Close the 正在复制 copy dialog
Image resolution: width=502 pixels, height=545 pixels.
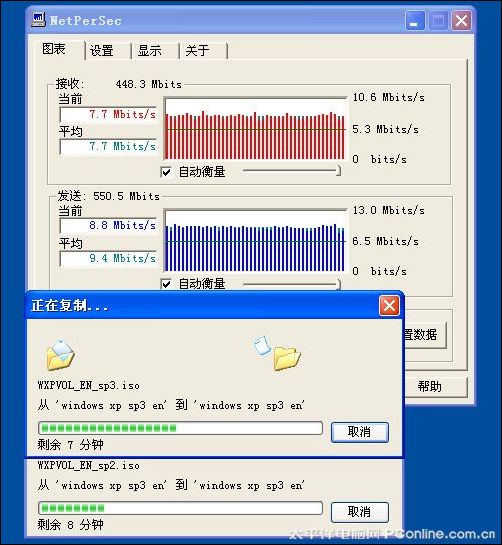coord(389,306)
